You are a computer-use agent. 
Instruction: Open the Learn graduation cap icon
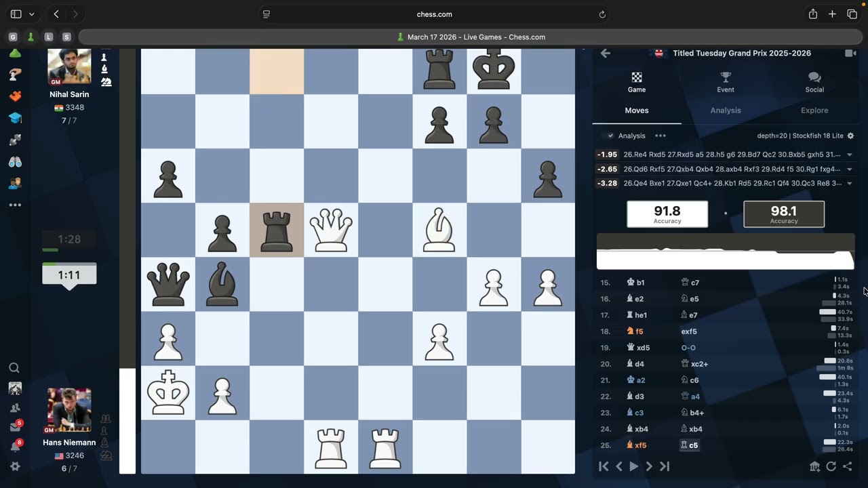click(x=15, y=118)
